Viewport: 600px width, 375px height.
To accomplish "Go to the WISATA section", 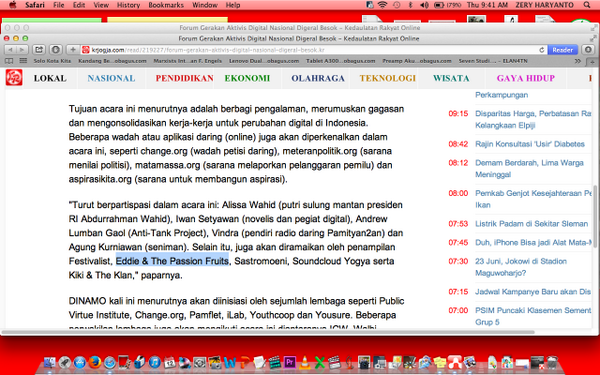I will [451, 78].
